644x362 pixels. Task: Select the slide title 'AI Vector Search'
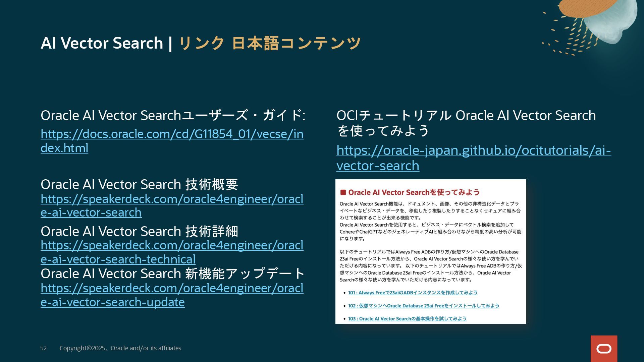(x=102, y=43)
